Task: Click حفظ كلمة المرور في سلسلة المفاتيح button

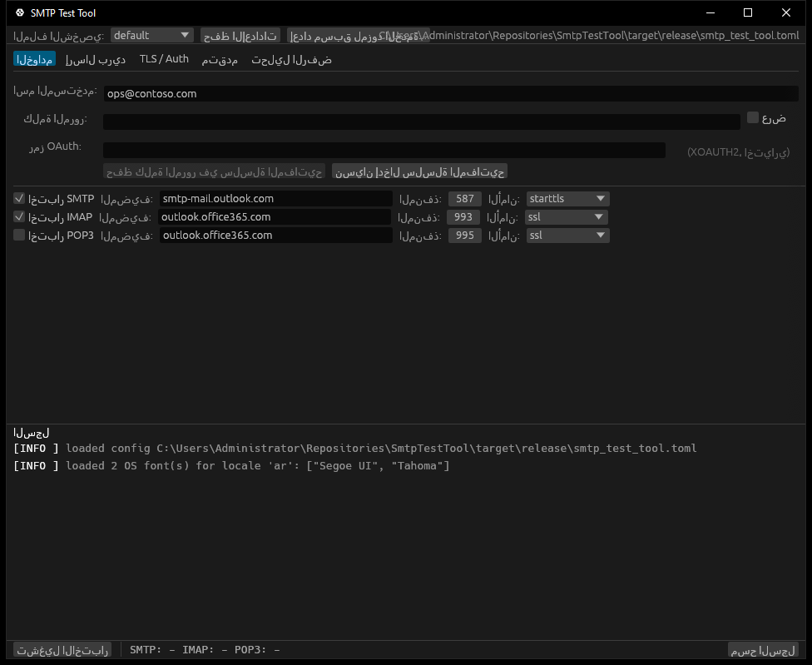Action: (x=214, y=171)
